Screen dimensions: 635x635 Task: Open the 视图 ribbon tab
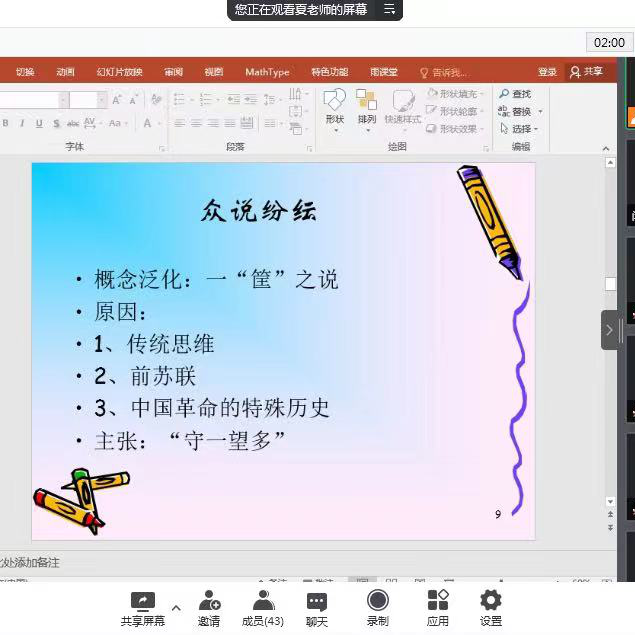214,72
